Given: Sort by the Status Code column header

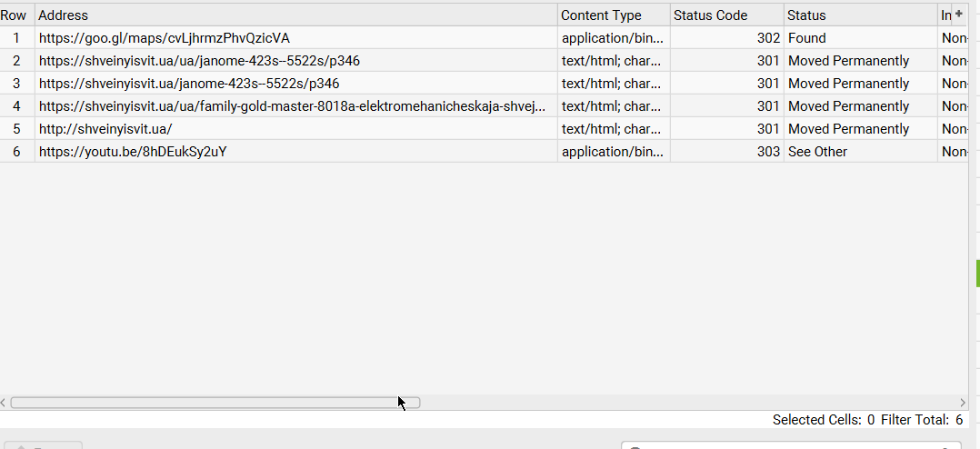Looking at the screenshot, I should pos(725,15).
